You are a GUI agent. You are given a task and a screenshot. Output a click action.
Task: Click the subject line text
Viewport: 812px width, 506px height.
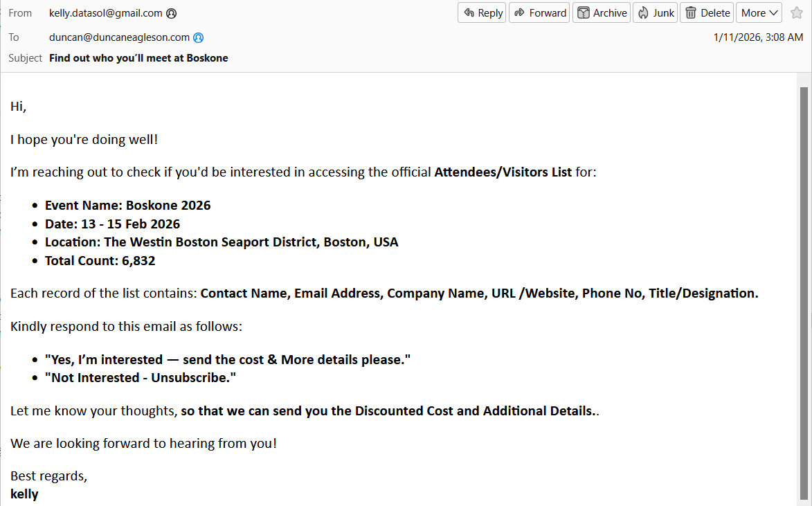[138, 58]
